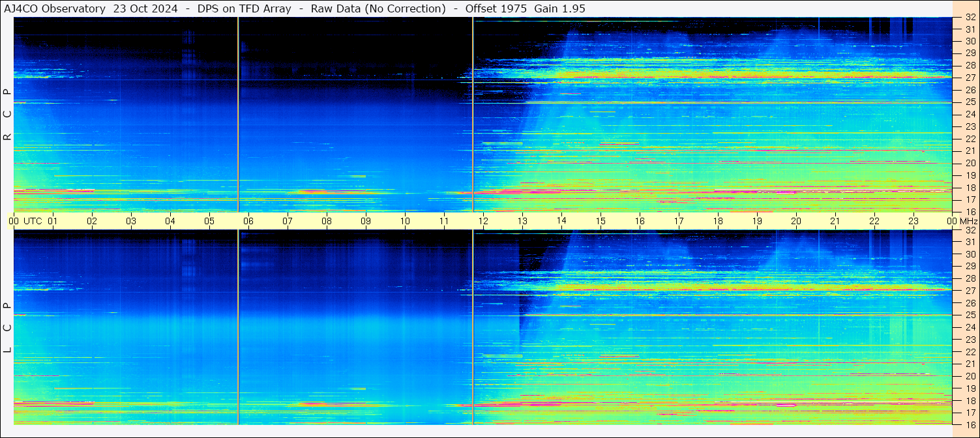Select the 09 hour label on the time axis
The height and width of the screenshot is (438, 980).
pos(366,221)
